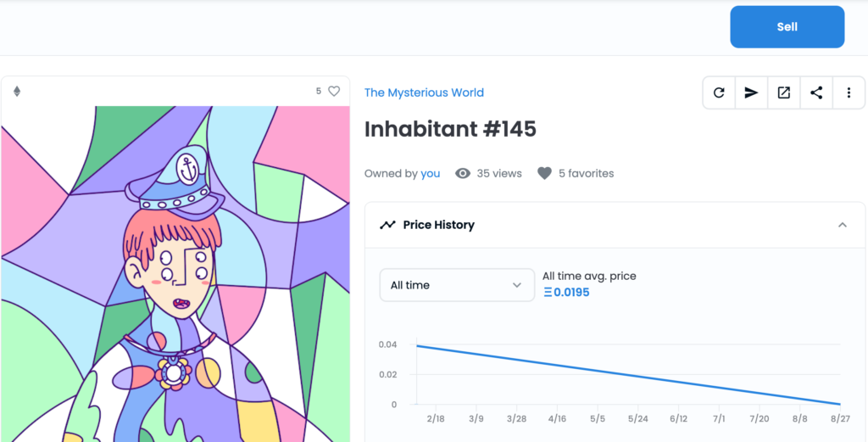
Task: Open the external link icon
Action: click(x=784, y=93)
